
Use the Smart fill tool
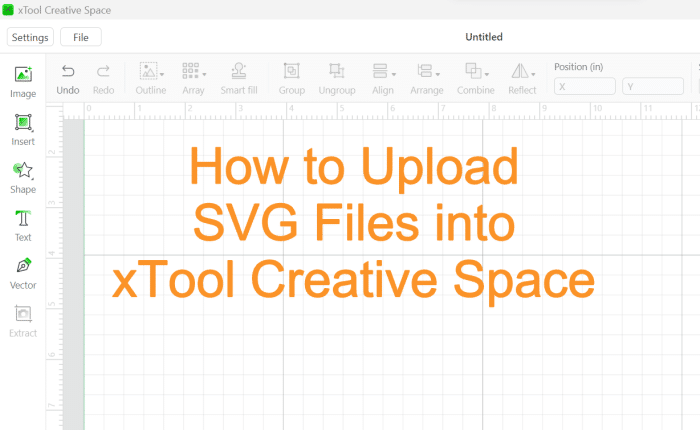point(239,79)
